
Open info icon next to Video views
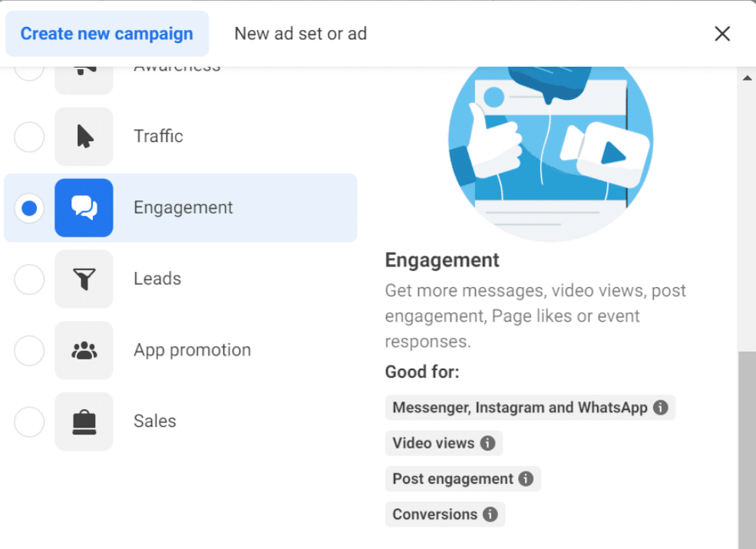(487, 443)
